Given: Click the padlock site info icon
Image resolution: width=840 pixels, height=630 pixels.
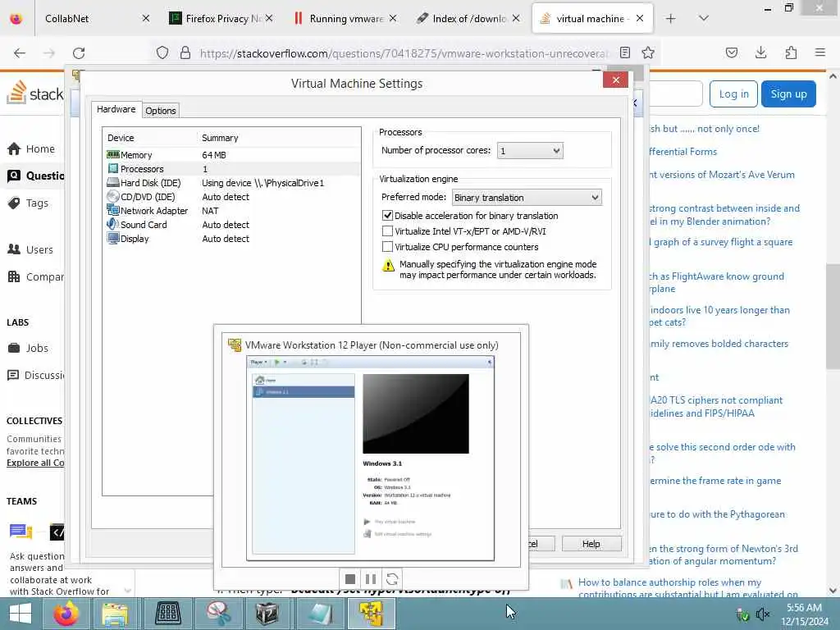Looking at the screenshot, I should pos(185,52).
